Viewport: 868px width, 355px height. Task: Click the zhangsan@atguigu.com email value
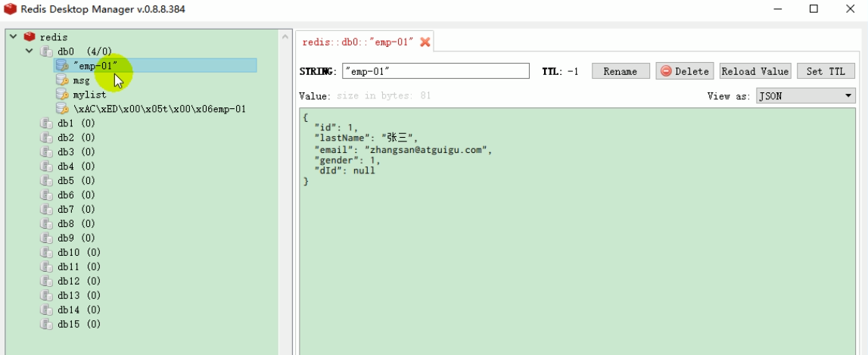[x=426, y=150]
